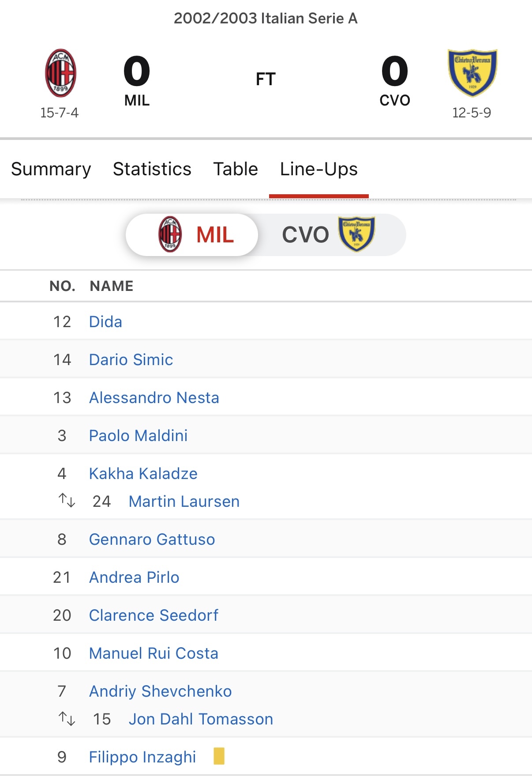Click the substitution arrows icon beside Jon Dahl Tomasson
532x777 pixels.
67,719
